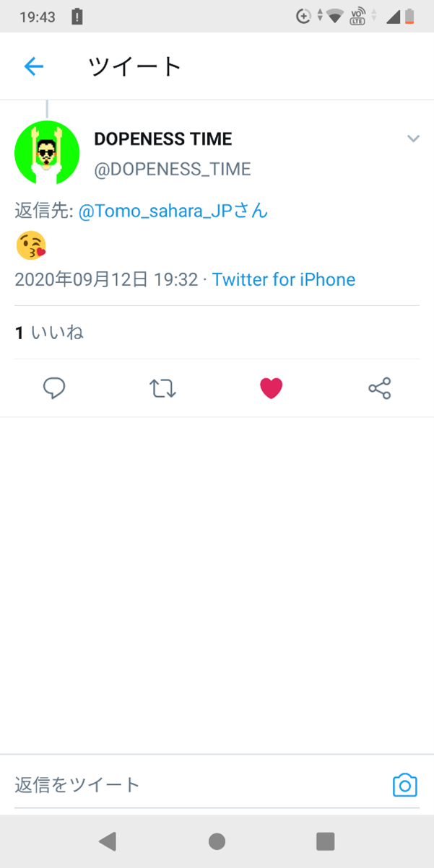Tap the DOPENESS TIME display name
Image resolution: width=434 pixels, height=868 pixels.
point(163,139)
